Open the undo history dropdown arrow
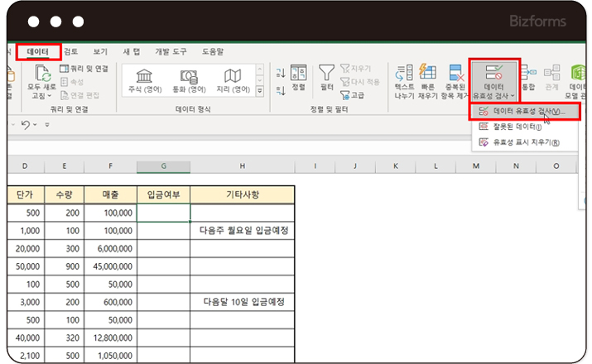This screenshot has width=592, height=364. coord(37,126)
